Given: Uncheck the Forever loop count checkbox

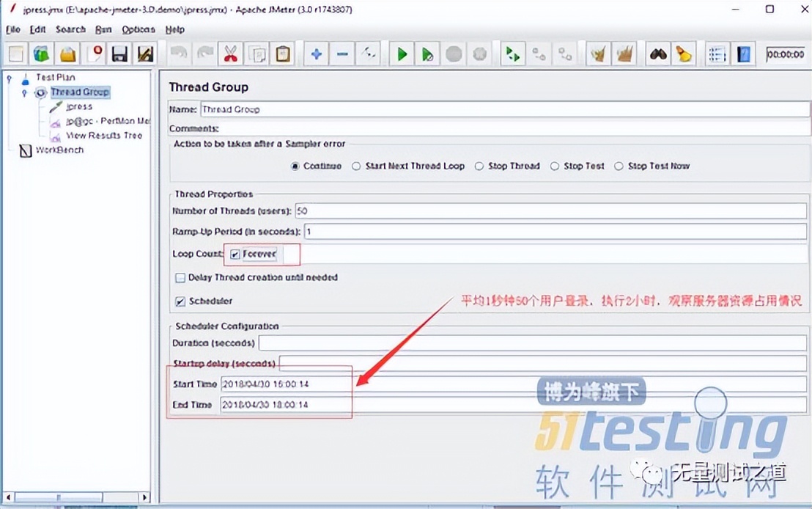Looking at the screenshot, I should (x=235, y=253).
